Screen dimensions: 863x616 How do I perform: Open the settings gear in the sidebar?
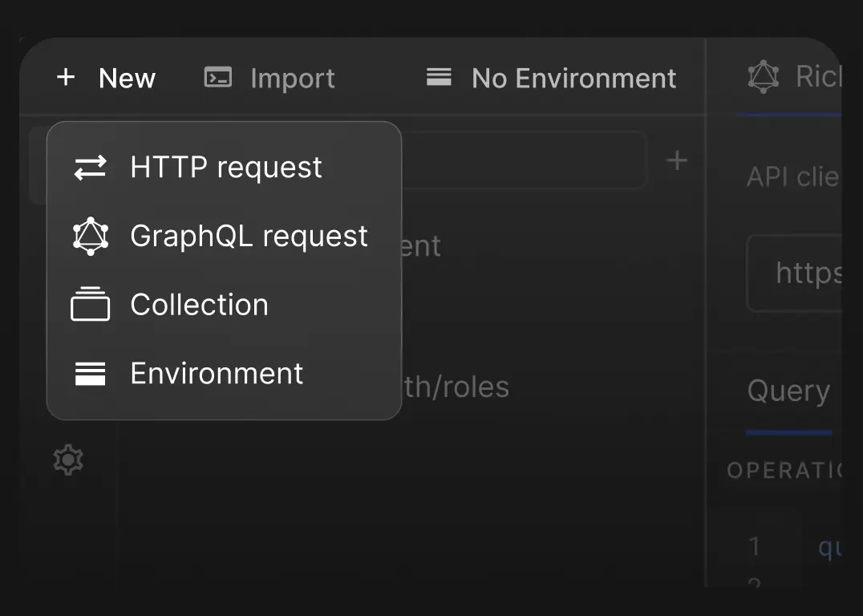68,459
